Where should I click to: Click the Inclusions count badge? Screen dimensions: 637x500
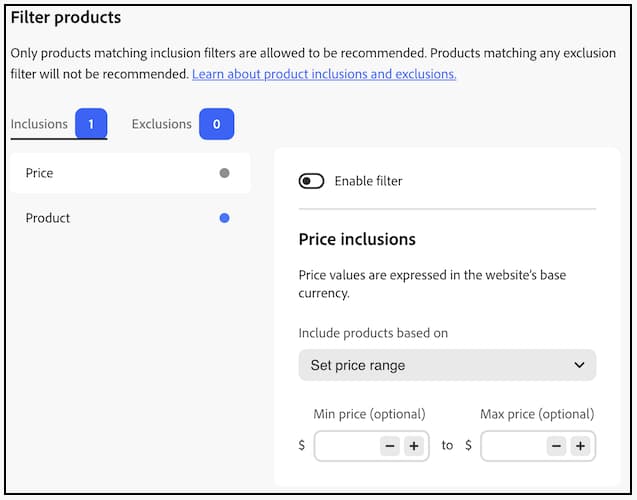coord(90,125)
